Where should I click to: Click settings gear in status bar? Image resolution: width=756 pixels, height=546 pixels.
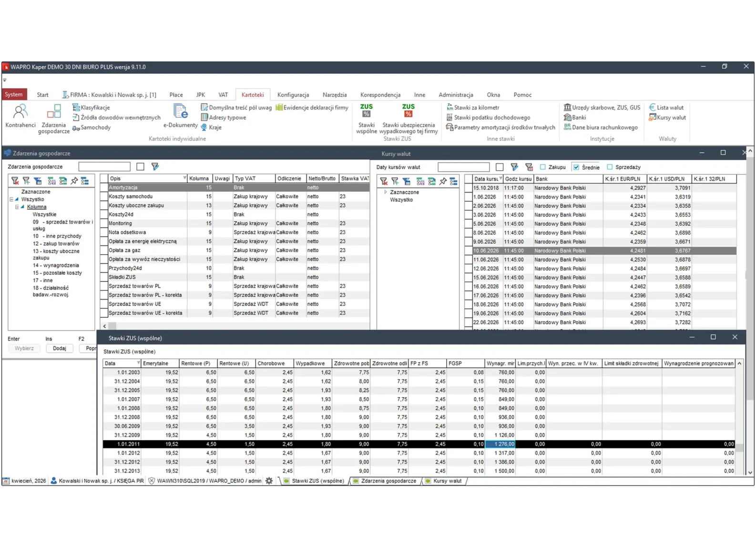click(269, 481)
